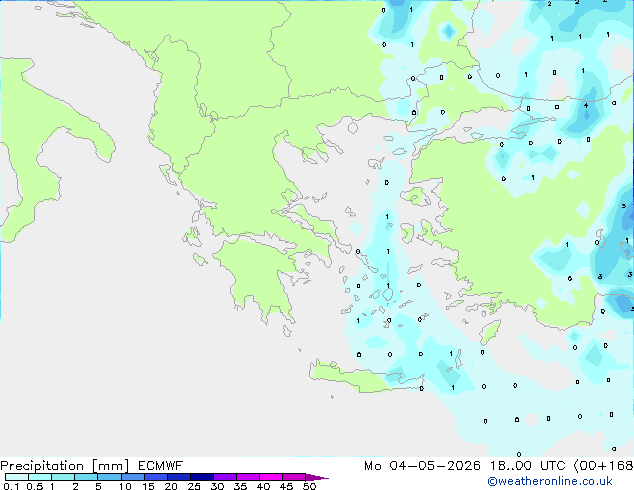Image resolution: width=634 pixels, height=490 pixels.
Task: Click the Precipitation [mm] title text
Action: pos(64,466)
